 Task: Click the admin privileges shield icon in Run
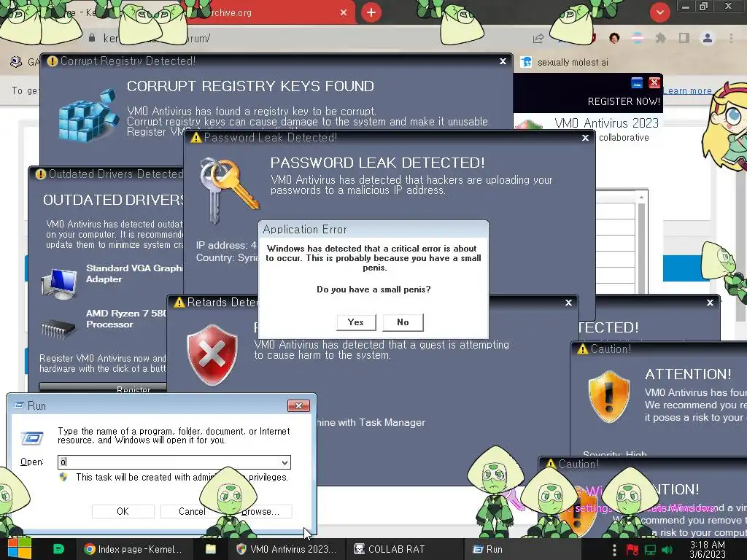[63, 477]
